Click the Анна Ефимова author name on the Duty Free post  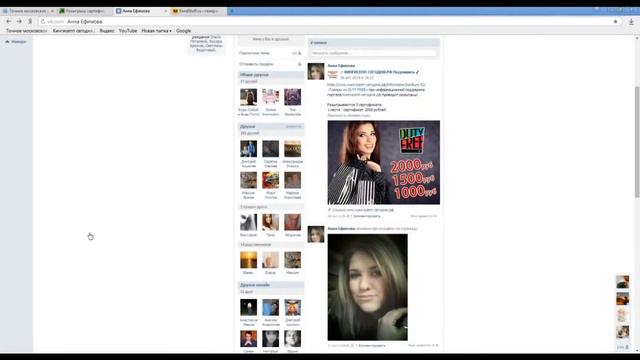pyautogui.click(x=341, y=66)
